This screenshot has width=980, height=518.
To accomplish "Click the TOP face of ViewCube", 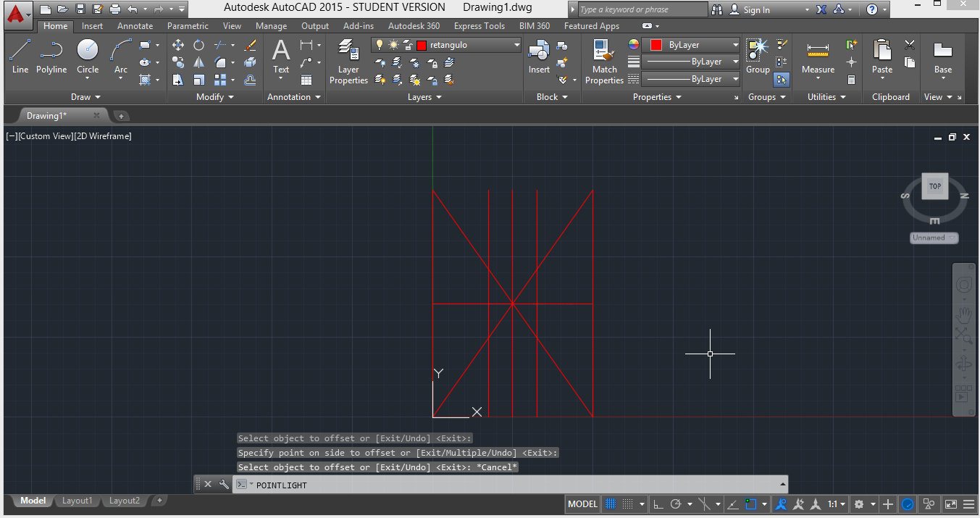I will coord(935,186).
